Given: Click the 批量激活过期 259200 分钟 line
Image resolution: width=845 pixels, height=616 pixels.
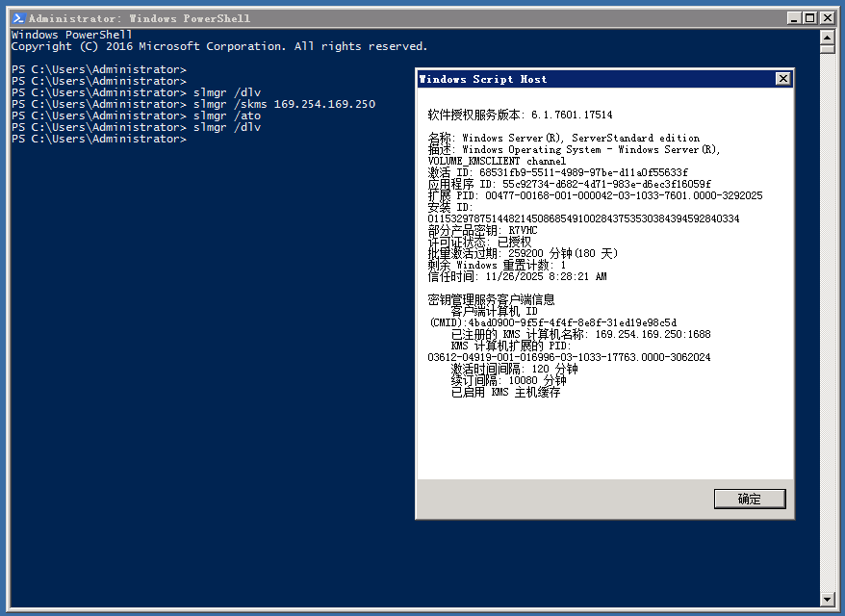Looking at the screenshot, I should 523,253.
